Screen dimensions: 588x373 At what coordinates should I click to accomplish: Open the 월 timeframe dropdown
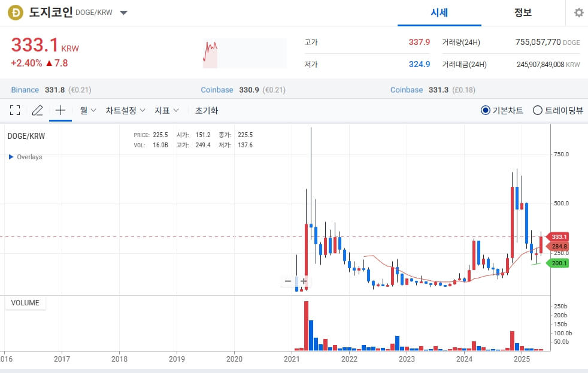86,110
